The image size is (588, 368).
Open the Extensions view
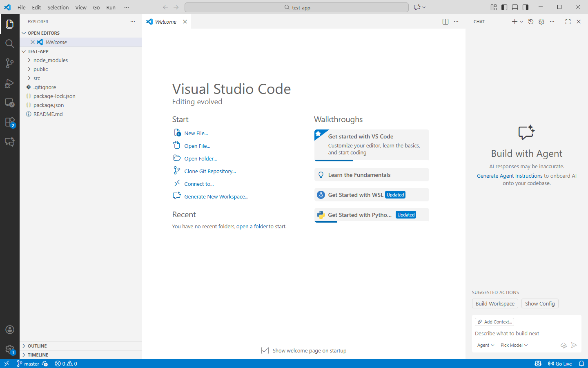coord(10,122)
